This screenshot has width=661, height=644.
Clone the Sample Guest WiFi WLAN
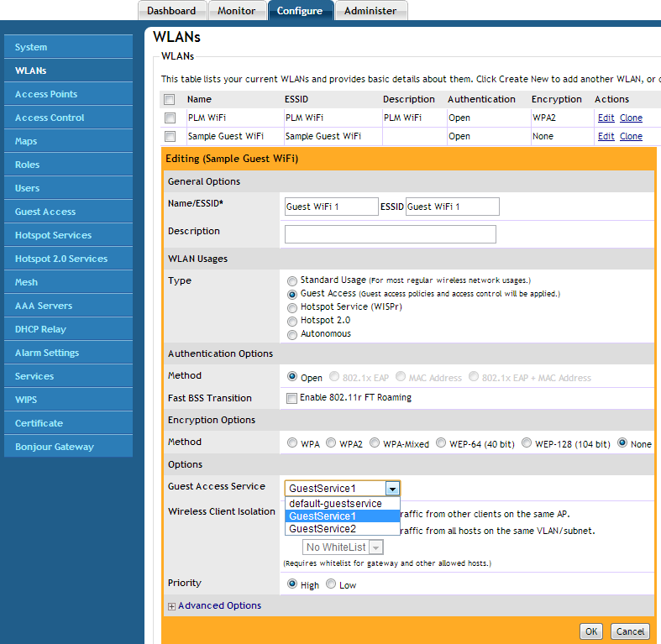click(631, 137)
